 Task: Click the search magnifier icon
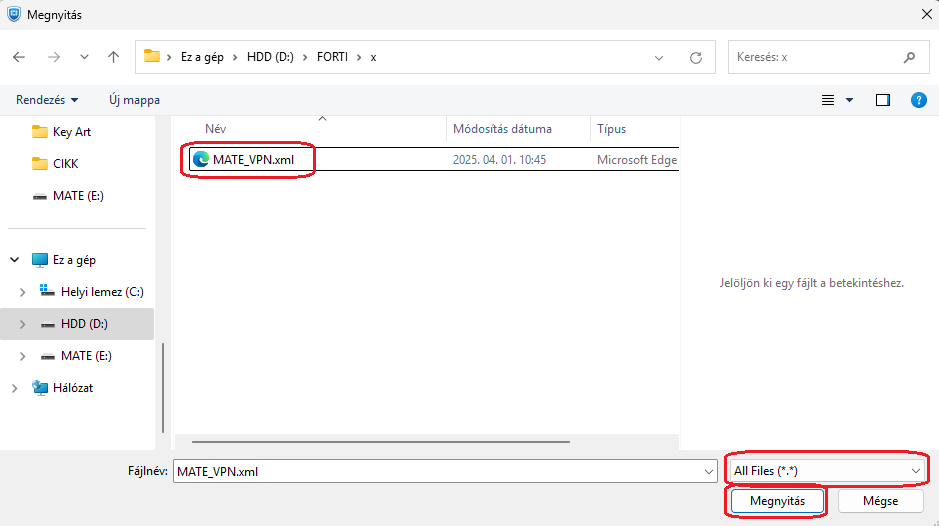pyautogui.click(x=909, y=57)
